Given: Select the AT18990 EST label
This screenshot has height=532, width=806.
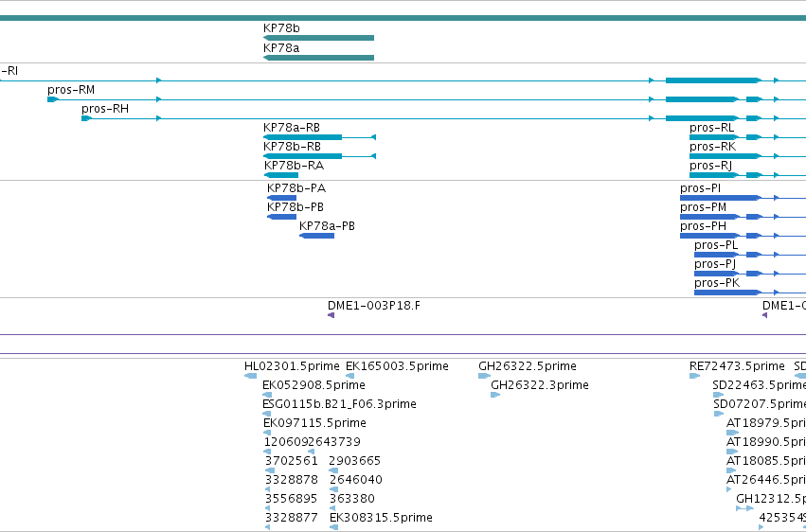Looking at the screenshot, I should pyautogui.click(x=766, y=442).
